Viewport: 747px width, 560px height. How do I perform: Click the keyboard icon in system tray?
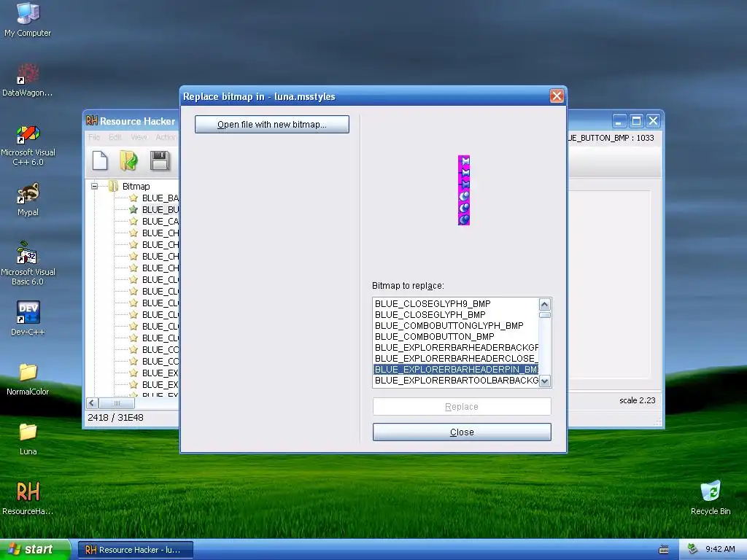coord(664,550)
